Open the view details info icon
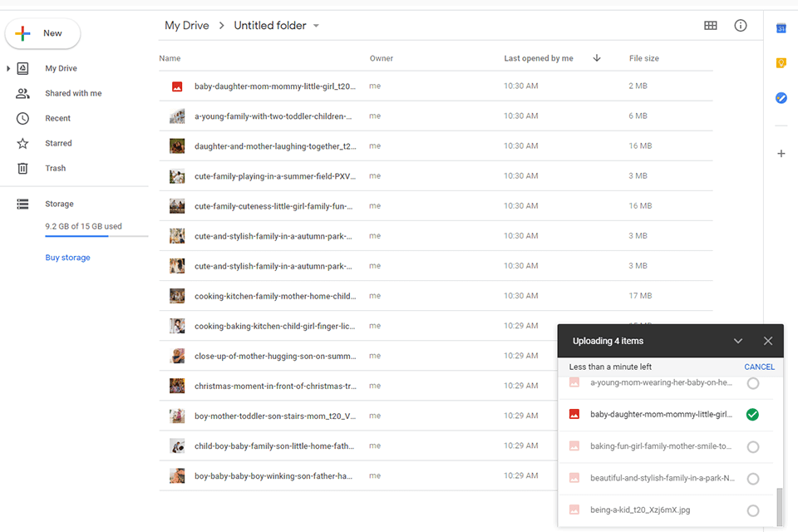 click(x=741, y=26)
